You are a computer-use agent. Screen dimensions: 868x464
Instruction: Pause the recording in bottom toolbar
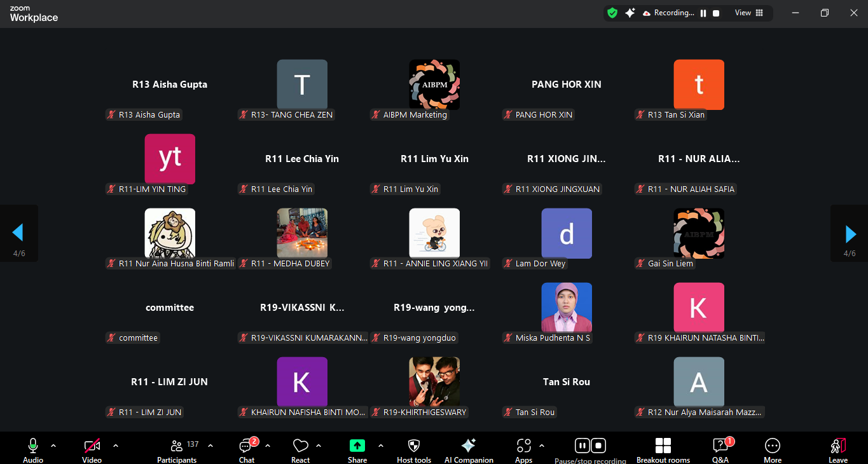coord(582,446)
